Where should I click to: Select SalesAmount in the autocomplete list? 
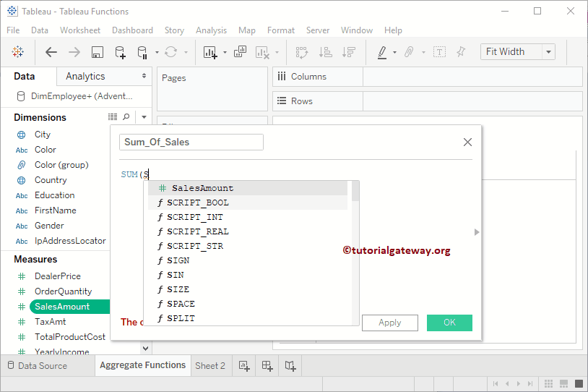[248, 188]
